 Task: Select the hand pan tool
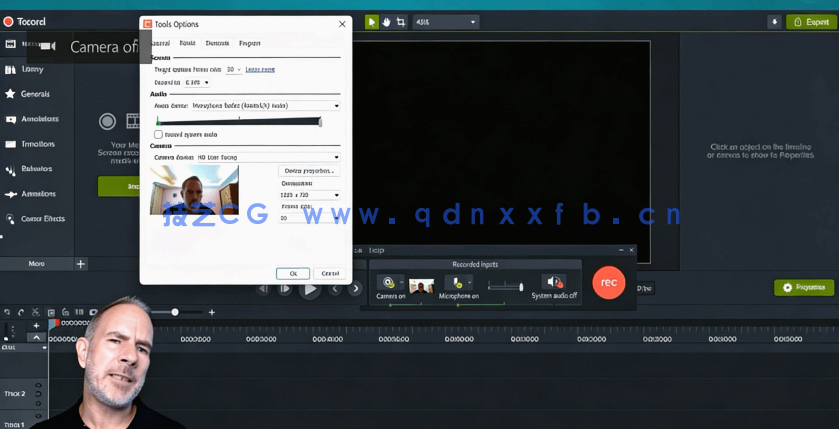[x=386, y=22]
